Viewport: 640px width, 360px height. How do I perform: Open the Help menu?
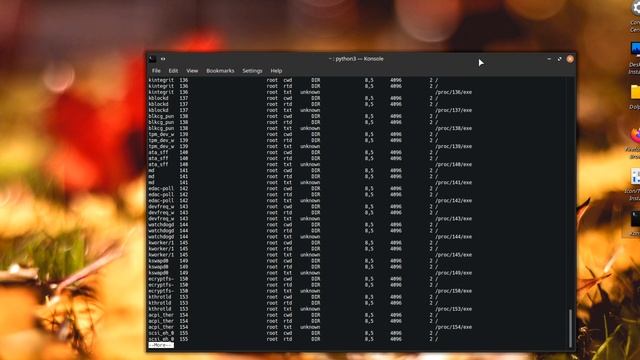276,71
